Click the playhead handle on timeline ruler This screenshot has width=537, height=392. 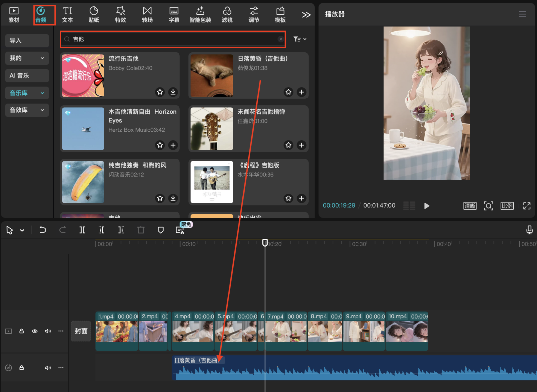point(265,243)
